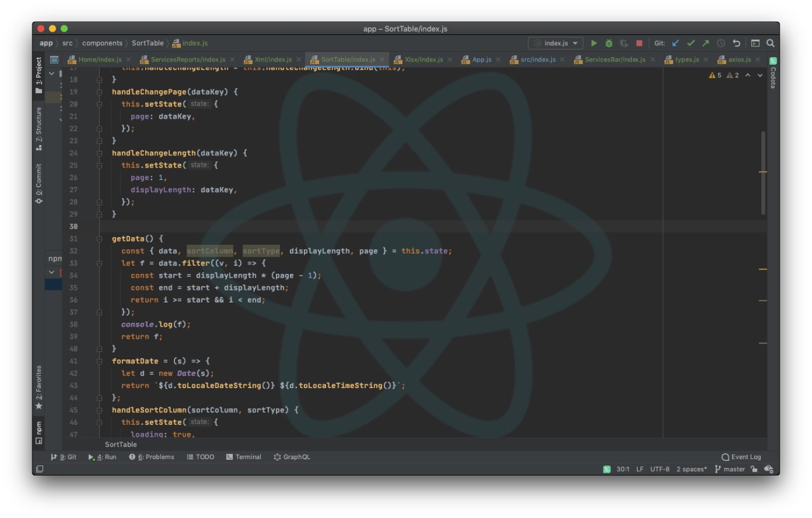Push commits with green up-right arrow
Image resolution: width=812 pixels, height=518 pixels.
click(705, 43)
